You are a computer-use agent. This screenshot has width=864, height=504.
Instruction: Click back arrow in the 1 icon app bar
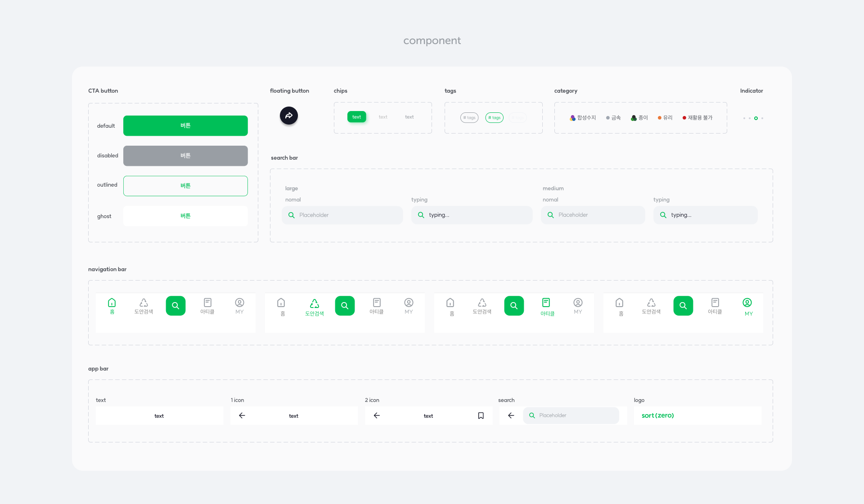point(242,415)
